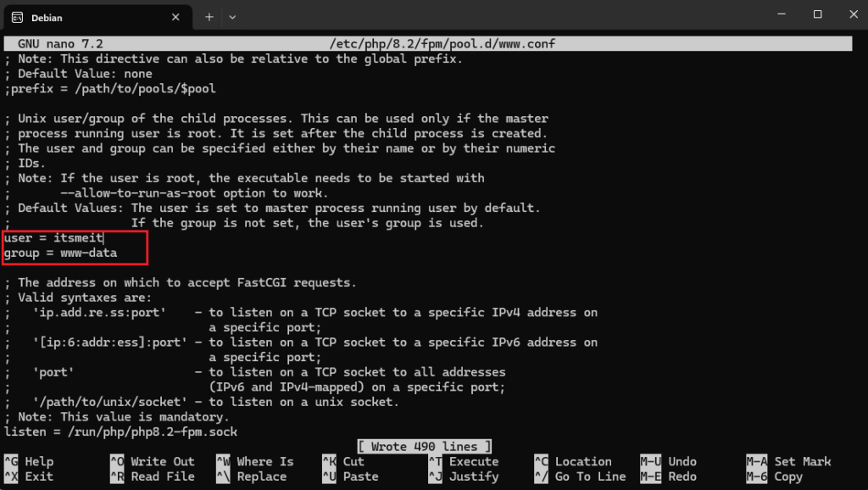Open a new terminal tab
Image resolution: width=868 pixels, height=490 pixels.
209,17
